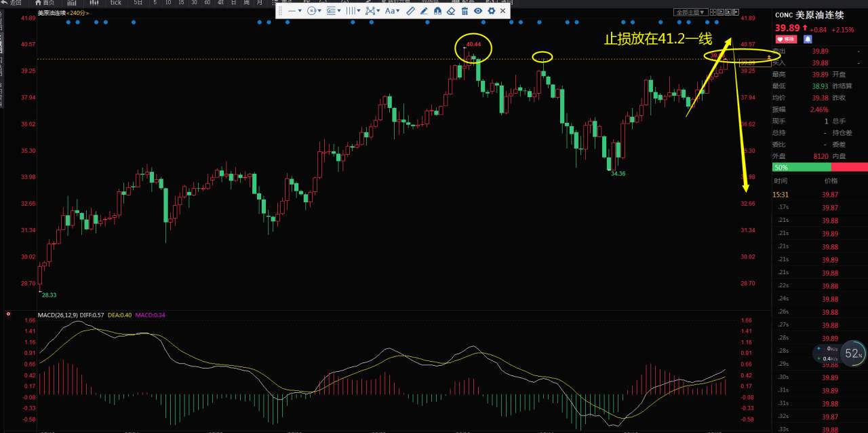Select the 4H period tab

(x=220, y=3)
